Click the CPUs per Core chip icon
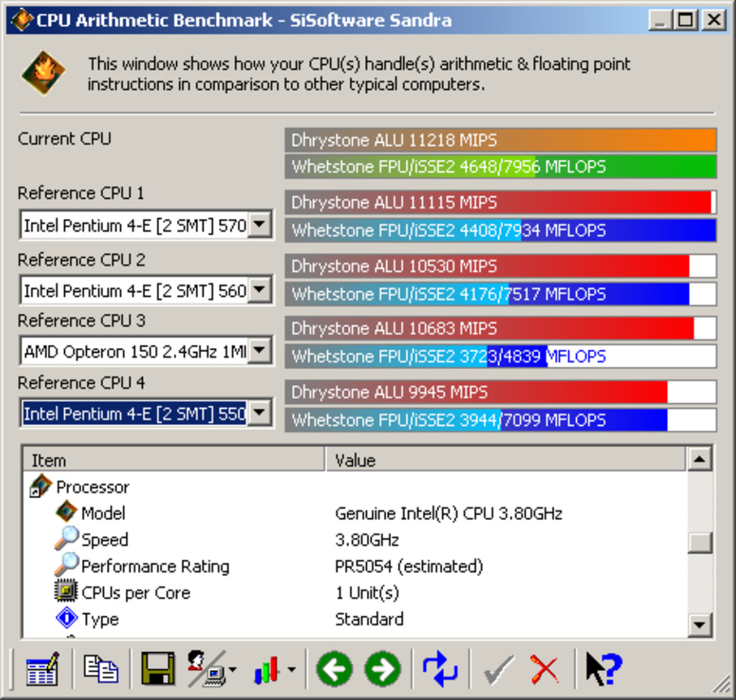The image size is (736, 700). (66, 591)
